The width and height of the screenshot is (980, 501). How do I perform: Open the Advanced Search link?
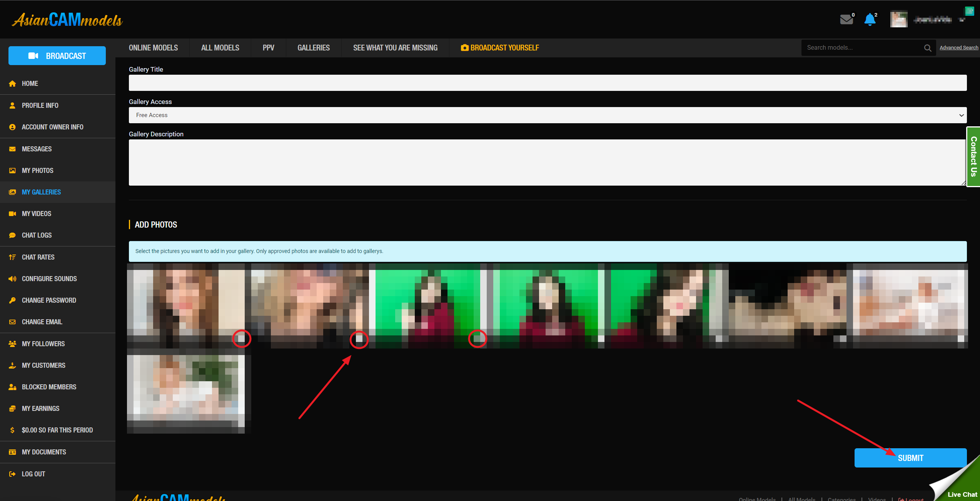pos(958,48)
